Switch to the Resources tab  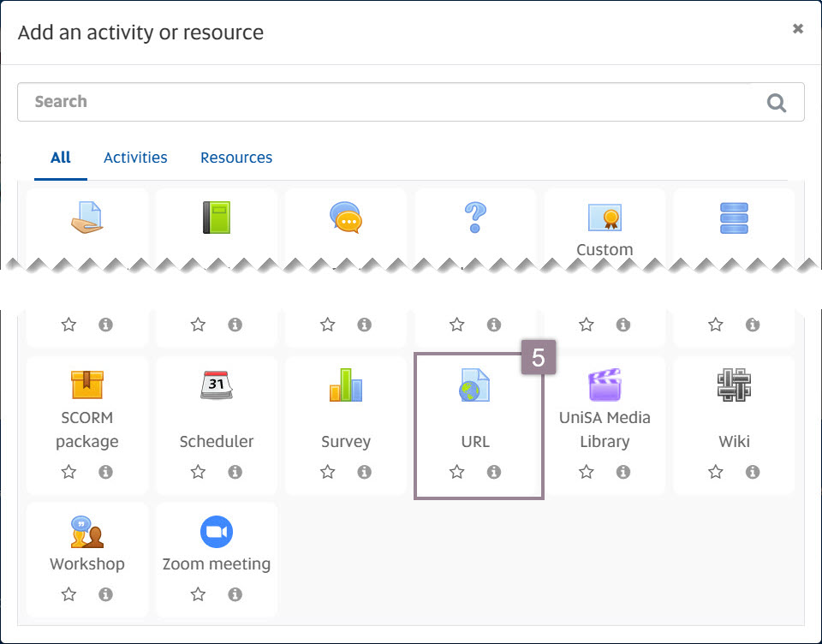235,157
